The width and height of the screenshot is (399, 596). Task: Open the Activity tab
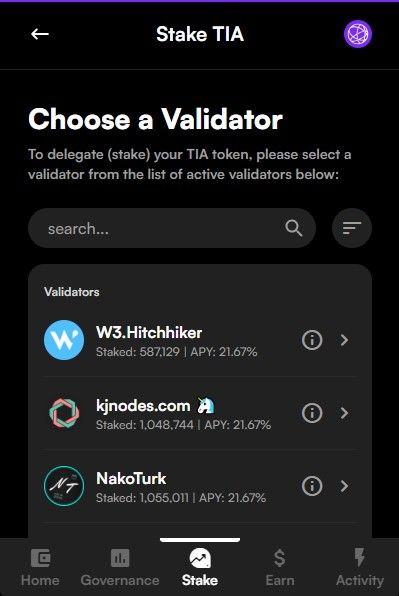tap(359, 567)
